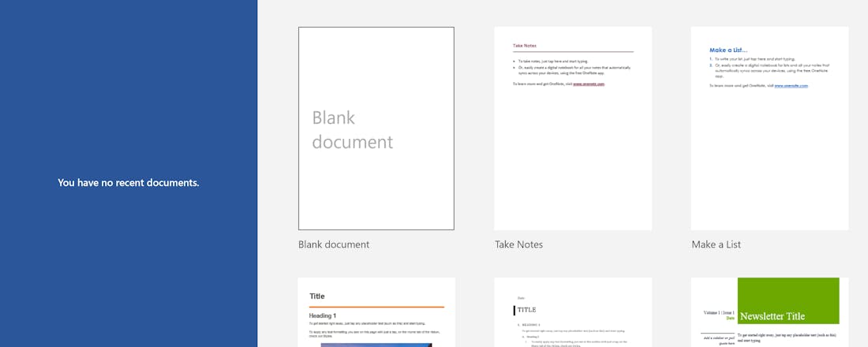This screenshot has width=868, height=347.
Task: Click the onenote.com link in Make a List preview
Action: [x=791, y=85]
